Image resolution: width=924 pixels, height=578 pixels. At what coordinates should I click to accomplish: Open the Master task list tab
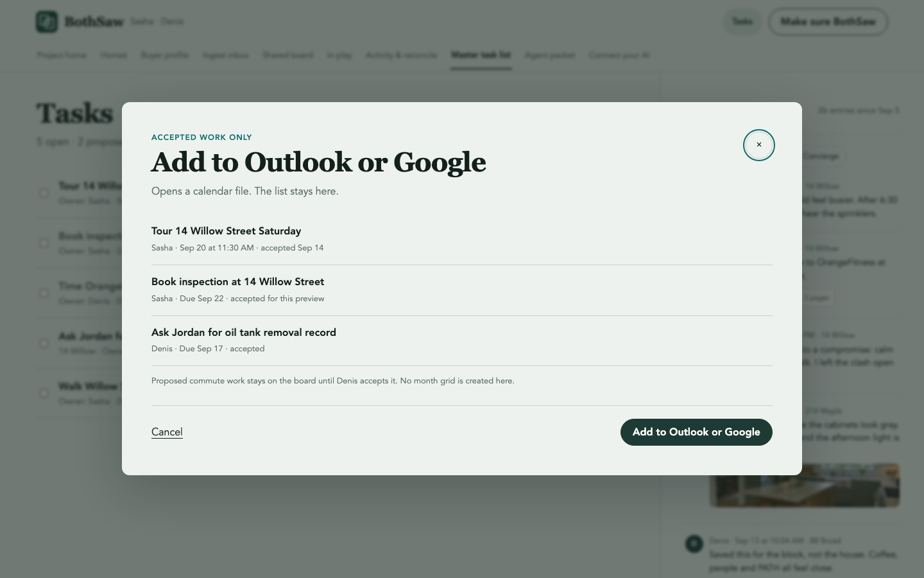[x=481, y=55]
